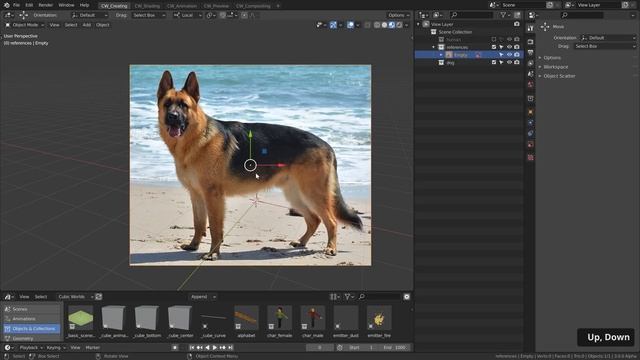The image size is (640, 360).
Task: Open the Local transform orientation dropdown
Action: coord(187,15)
